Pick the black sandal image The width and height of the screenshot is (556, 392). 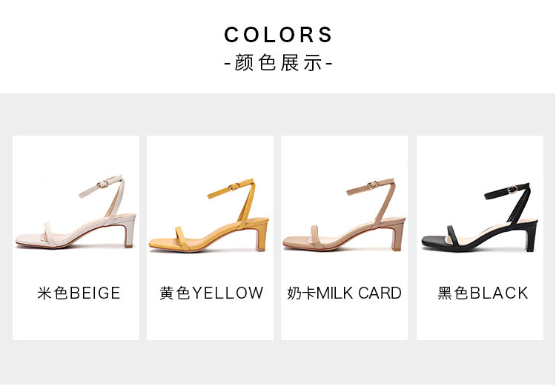click(x=480, y=217)
